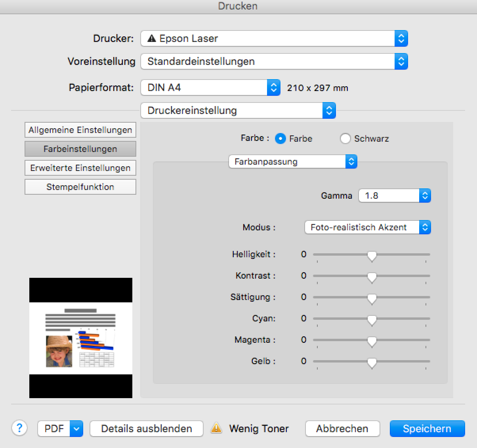Open the Voreinstellung dropdown

pos(274,61)
